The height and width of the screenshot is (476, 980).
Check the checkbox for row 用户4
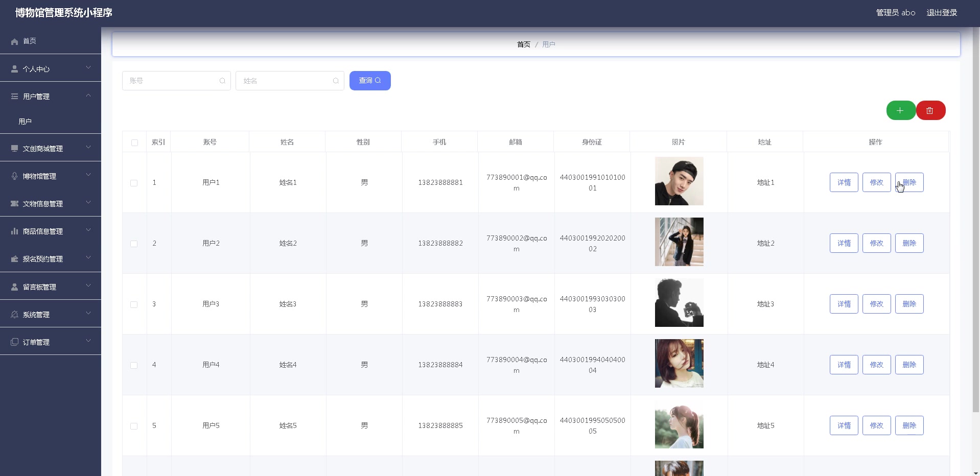click(x=134, y=365)
